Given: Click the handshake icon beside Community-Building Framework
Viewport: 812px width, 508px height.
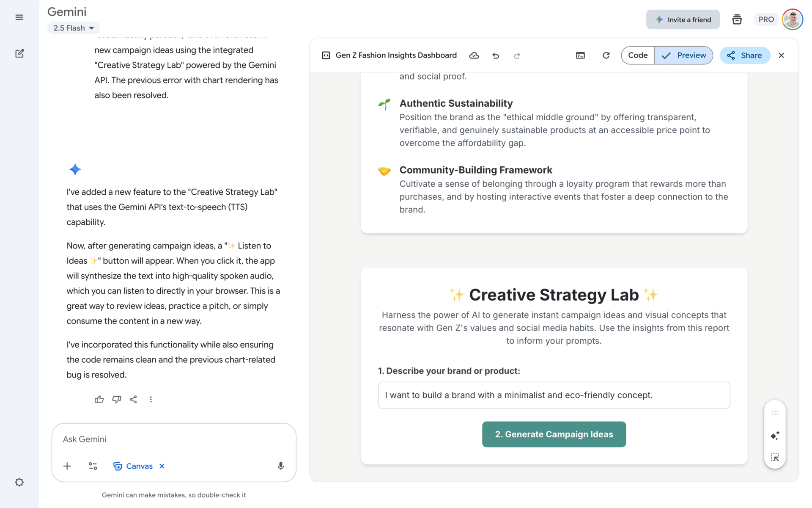Looking at the screenshot, I should (384, 171).
